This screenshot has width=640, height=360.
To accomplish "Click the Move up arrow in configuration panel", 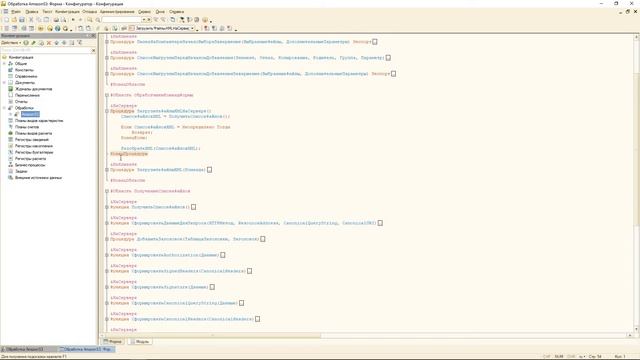I will coord(57,42).
